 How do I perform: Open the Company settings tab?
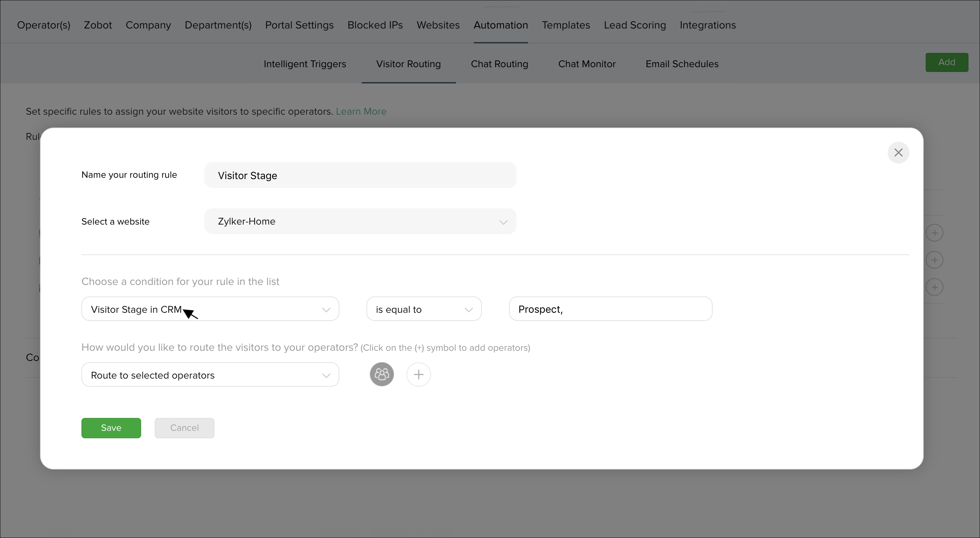tap(148, 25)
